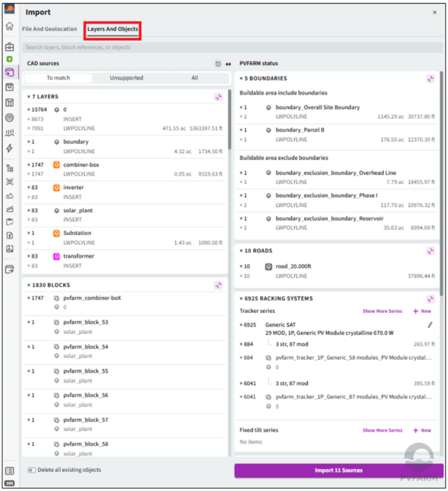Image resolution: width=448 pixels, height=491 pixels.
Task: Click the globe icon in sidebar
Action: (x=10, y=117)
